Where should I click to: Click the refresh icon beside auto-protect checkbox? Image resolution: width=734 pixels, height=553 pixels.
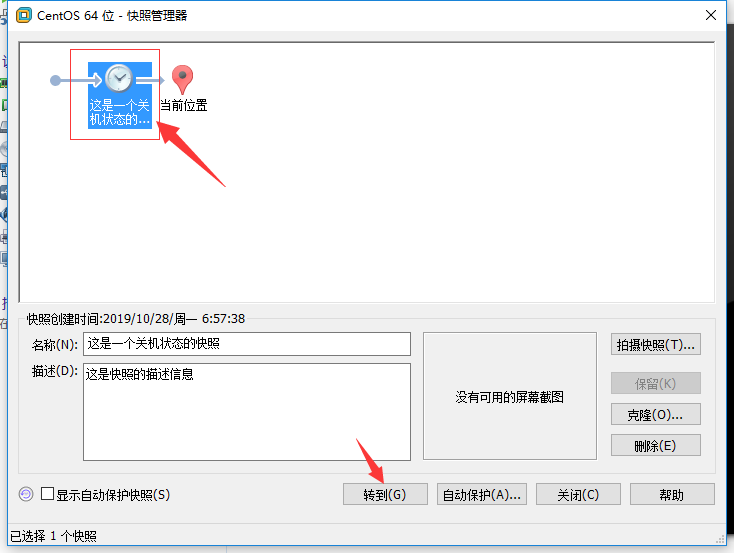[x=26, y=494]
